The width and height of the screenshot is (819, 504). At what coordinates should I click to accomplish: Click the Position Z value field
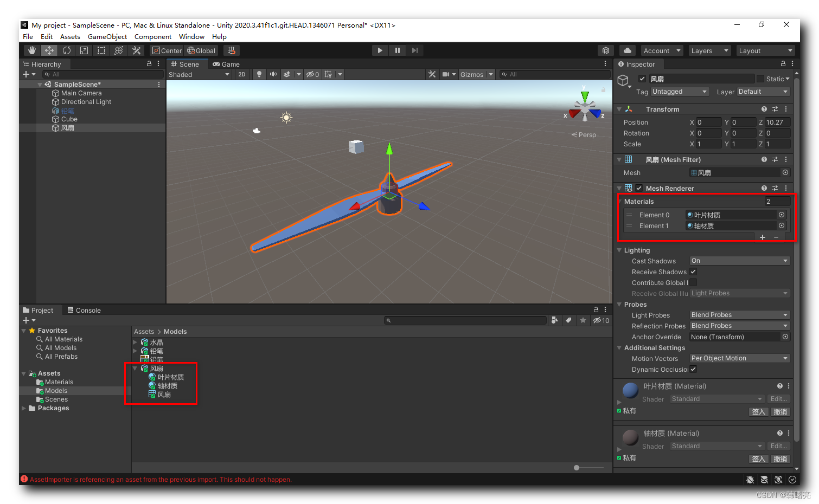pos(777,122)
